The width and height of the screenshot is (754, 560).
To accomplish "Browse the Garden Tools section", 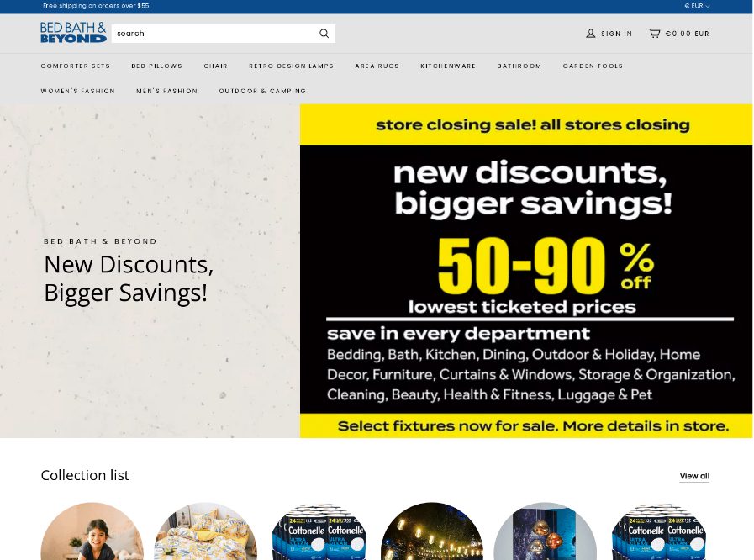I will 593,66.
